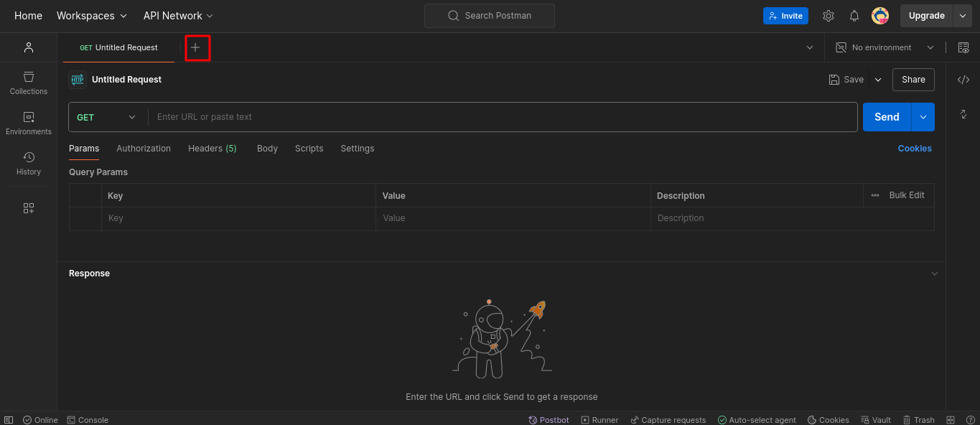Click the Value cell in query params
The image size is (980, 425).
click(513, 218)
